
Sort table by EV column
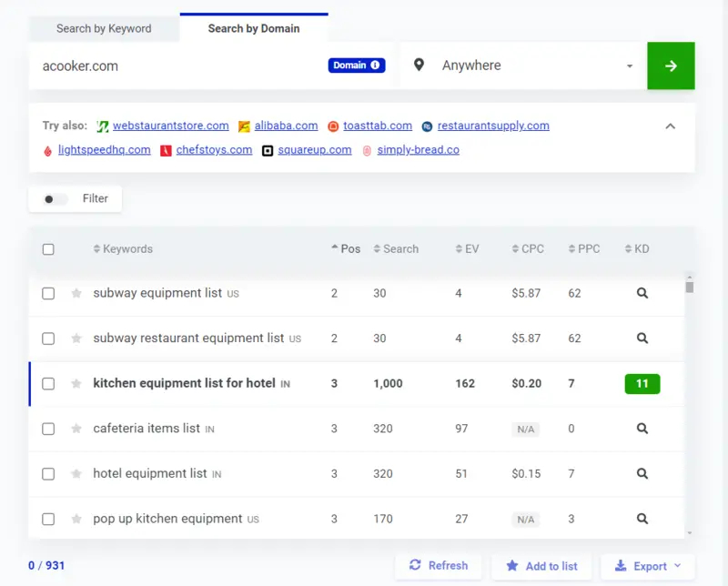point(467,249)
